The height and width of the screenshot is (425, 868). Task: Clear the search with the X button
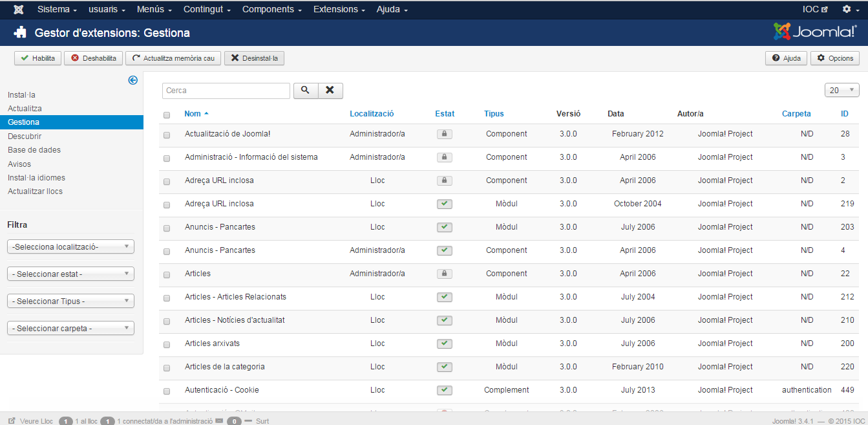pos(330,91)
